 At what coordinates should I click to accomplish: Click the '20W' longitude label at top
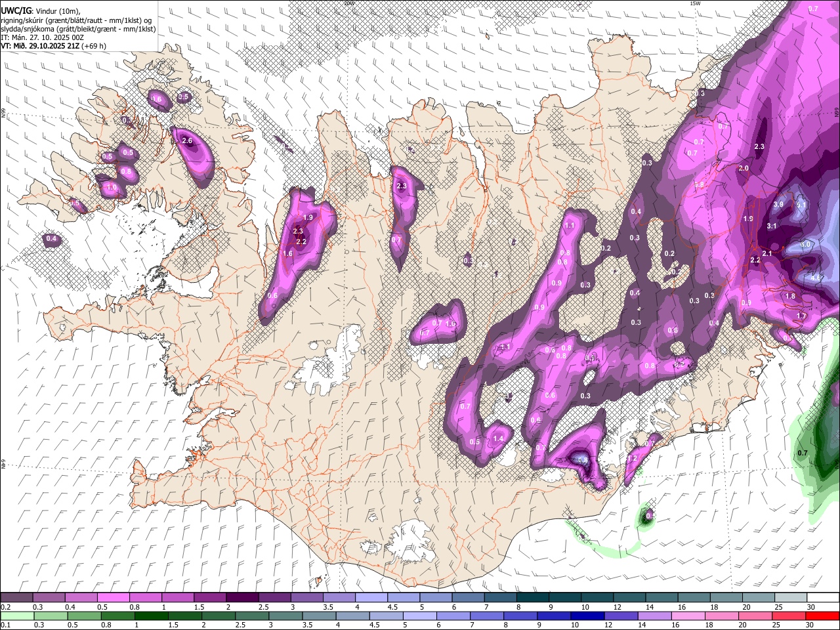[x=348, y=3]
